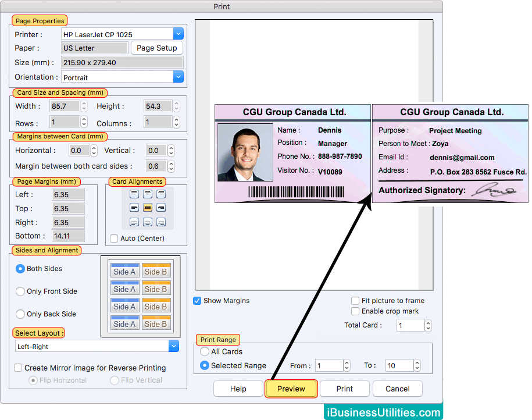Click the Columns stepper arrows

(176, 122)
